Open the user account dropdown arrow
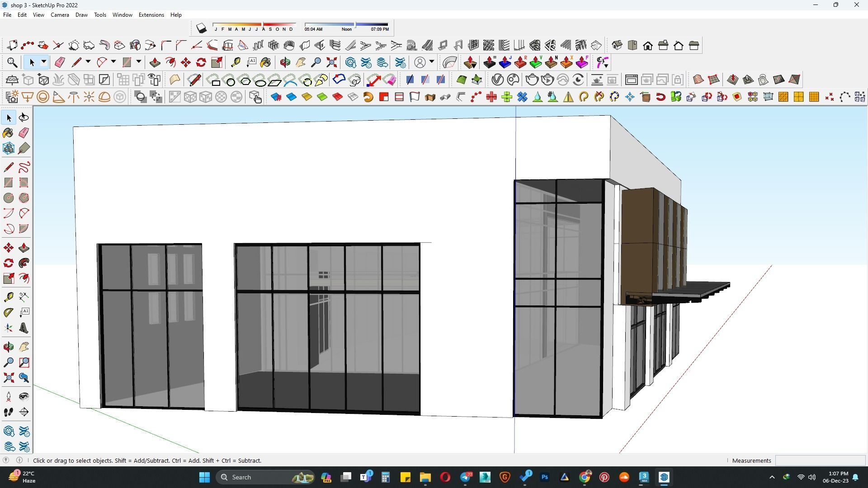868x488 pixels. (x=432, y=62)
